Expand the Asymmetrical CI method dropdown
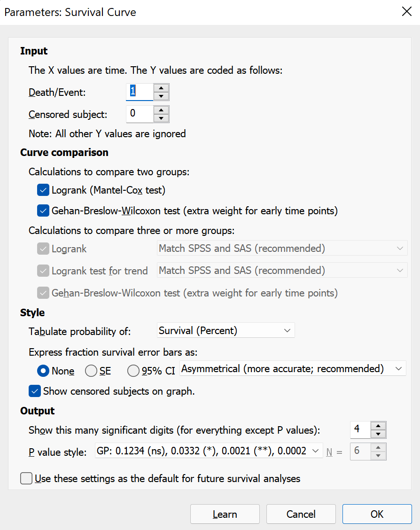Image resolution: width=420 pixels, height=530 pixels. [292, 369]
